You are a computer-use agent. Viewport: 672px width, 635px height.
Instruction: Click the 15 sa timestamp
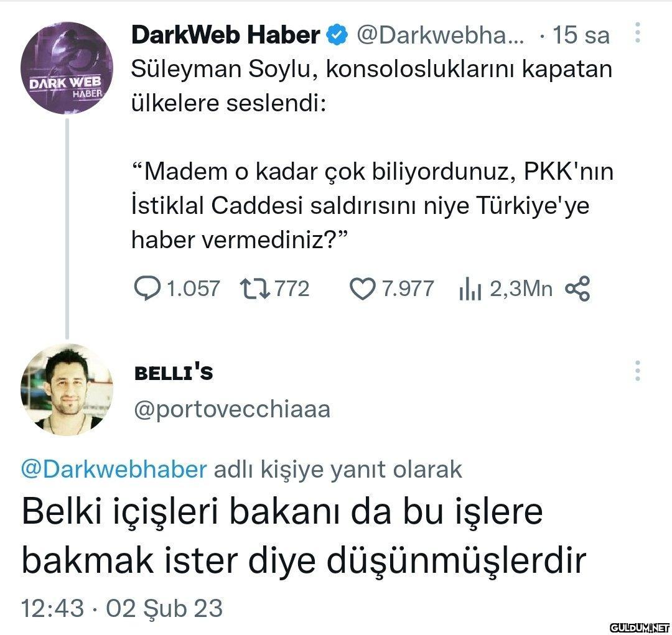581,35
